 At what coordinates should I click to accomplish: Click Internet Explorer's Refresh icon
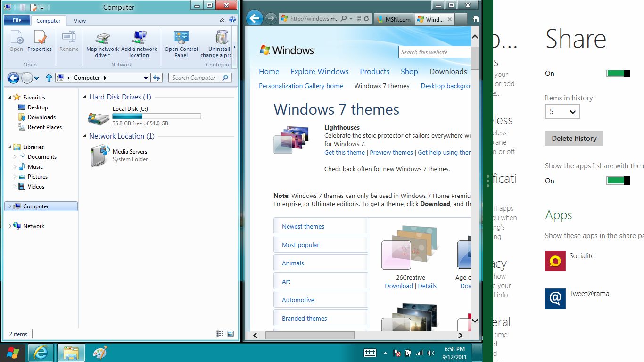click(367, 19)
